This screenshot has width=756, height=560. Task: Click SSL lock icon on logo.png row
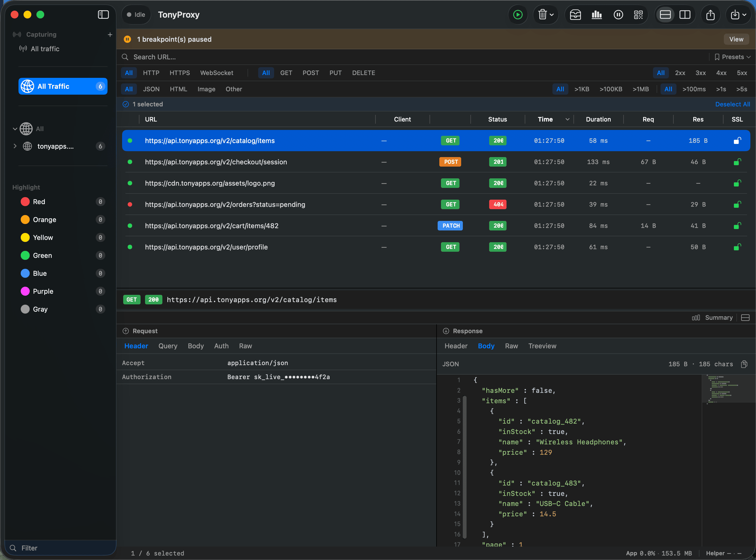[x=737, y=183]
